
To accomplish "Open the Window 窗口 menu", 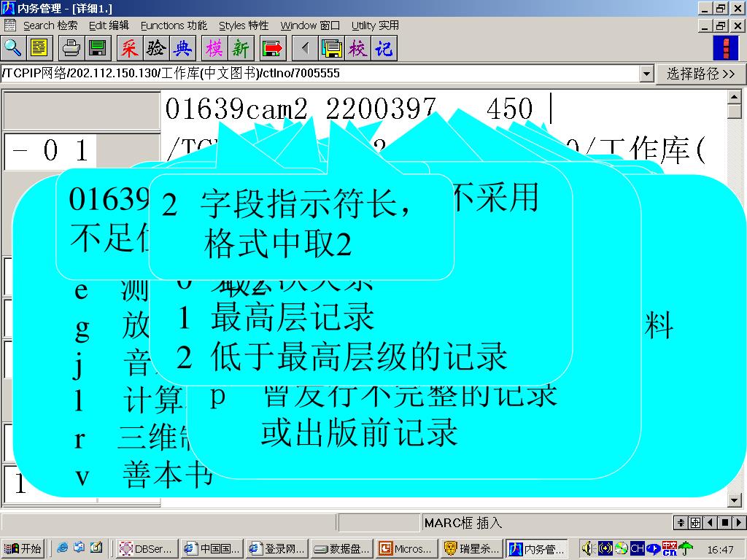I will [x=309, y=26].
